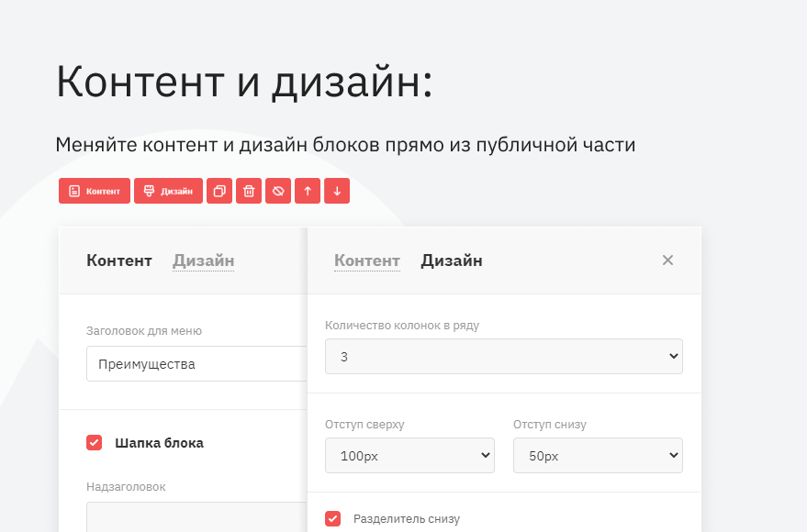This screenshot has height=532, width=807.
Task: Click the duplicate block icon in red toolbar
Action: (x=219, y=191)
